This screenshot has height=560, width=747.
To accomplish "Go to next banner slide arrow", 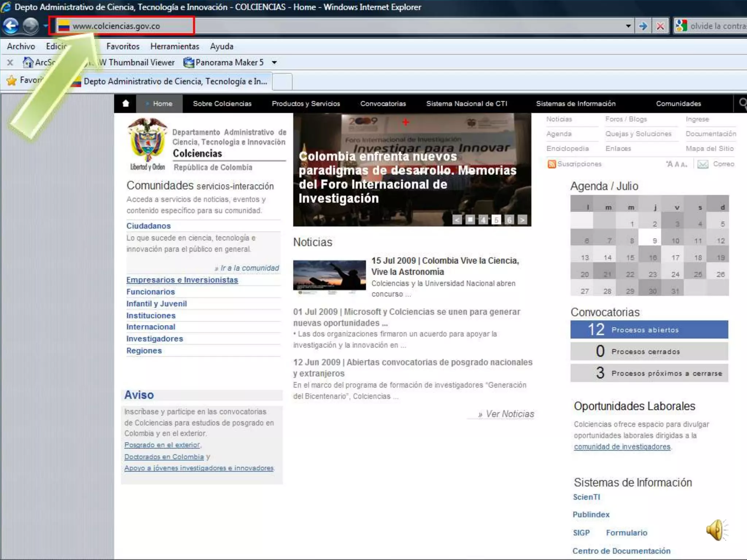I will [522, 220].
